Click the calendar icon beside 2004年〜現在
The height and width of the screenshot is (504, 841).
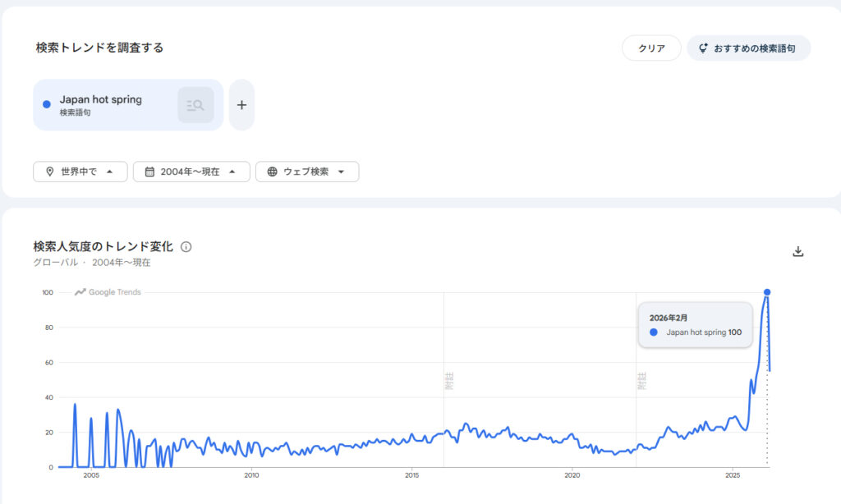149,172
